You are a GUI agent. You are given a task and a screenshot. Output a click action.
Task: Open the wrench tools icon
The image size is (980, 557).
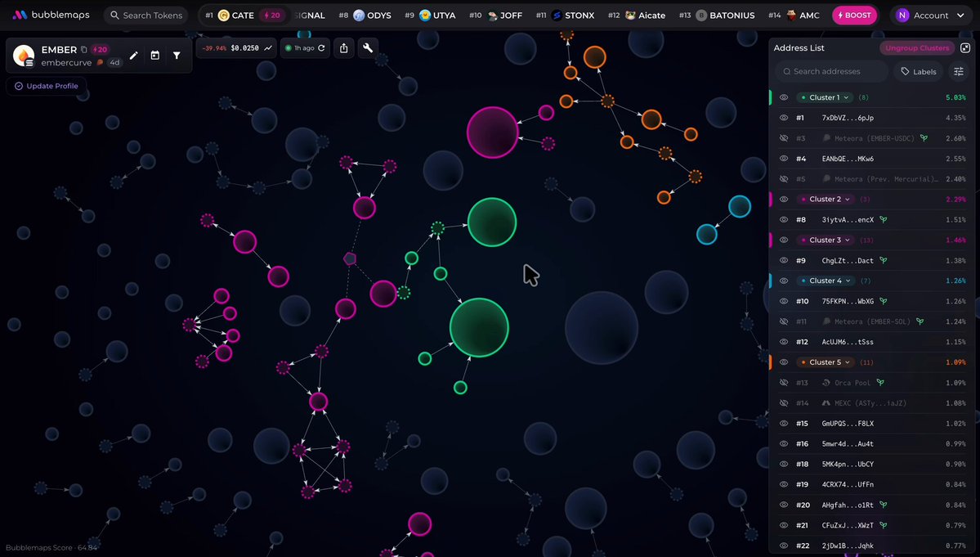click(368, 48)
